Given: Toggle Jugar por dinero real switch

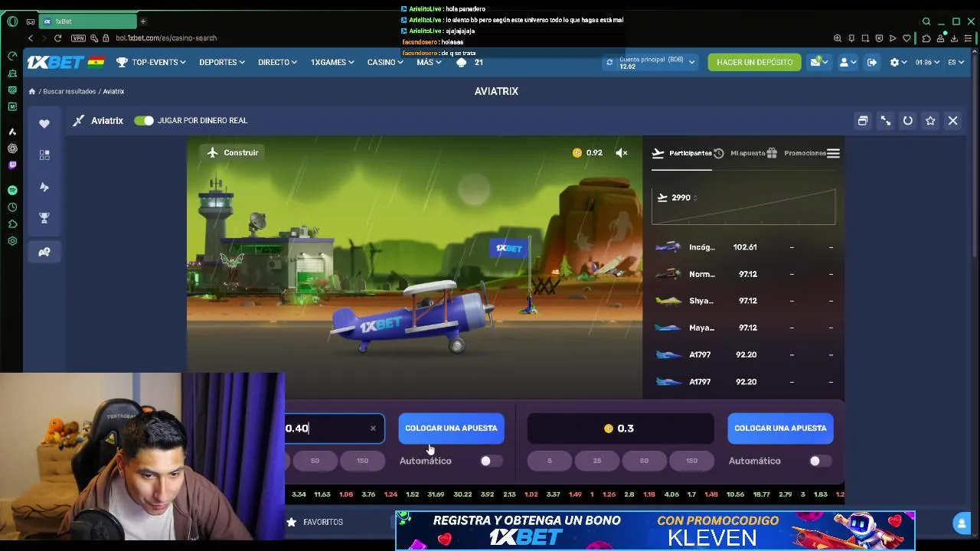Looking at the screenshot, I should [144, 121].
